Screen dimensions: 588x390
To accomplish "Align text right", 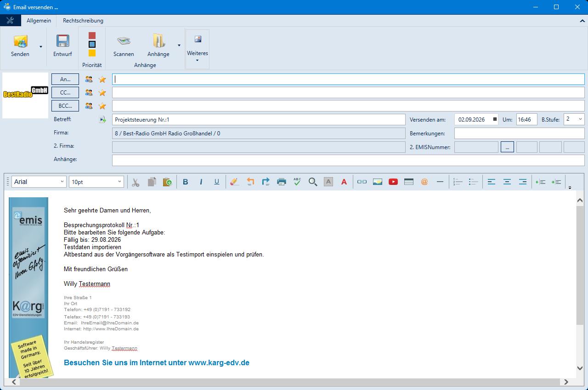I will coord(523,182).
